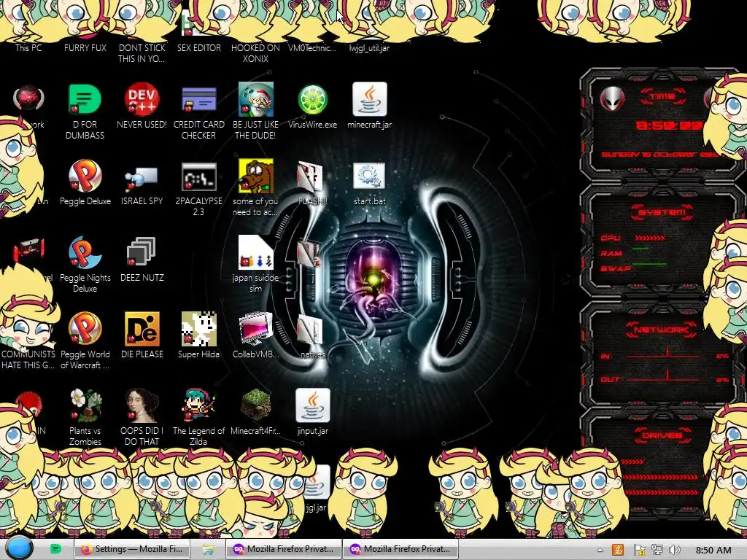The width and height of the screenshot is (747, 560).
Task: Select the DIE PLEASE De icon
Action: tap(142, 329)
